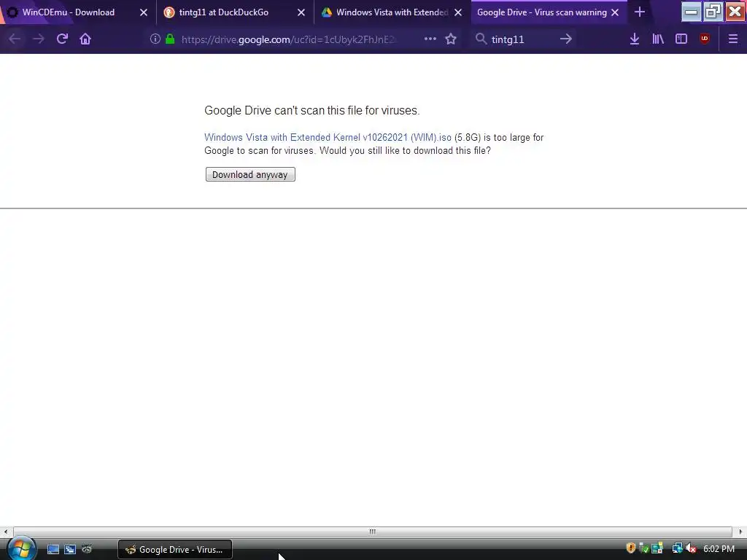Open the muted volume tray icon
This screenshot has height=560, width=747.
(x=691, y=548)
